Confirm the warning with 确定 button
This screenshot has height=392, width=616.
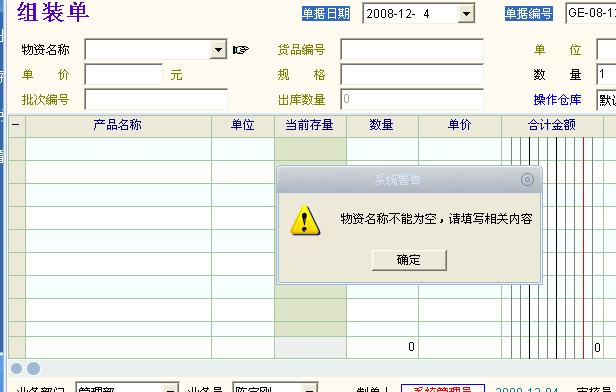tap(409, 260)
